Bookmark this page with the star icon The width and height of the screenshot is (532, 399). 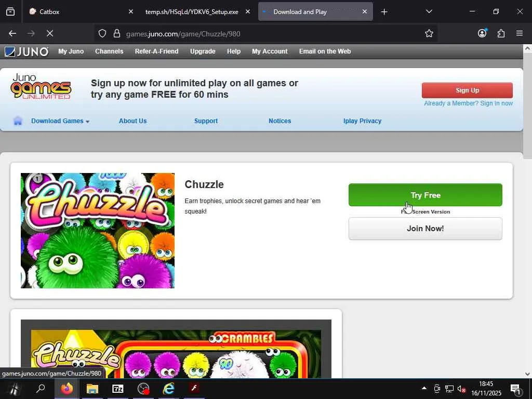pos(429,34)
